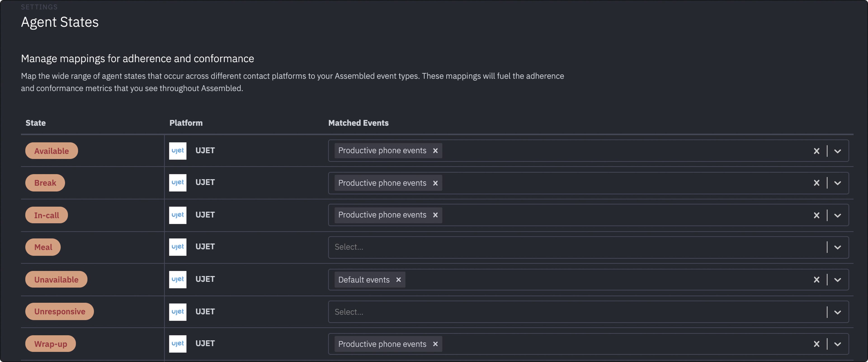Remove Default events tag from Unavailable row

click(398, 280)
